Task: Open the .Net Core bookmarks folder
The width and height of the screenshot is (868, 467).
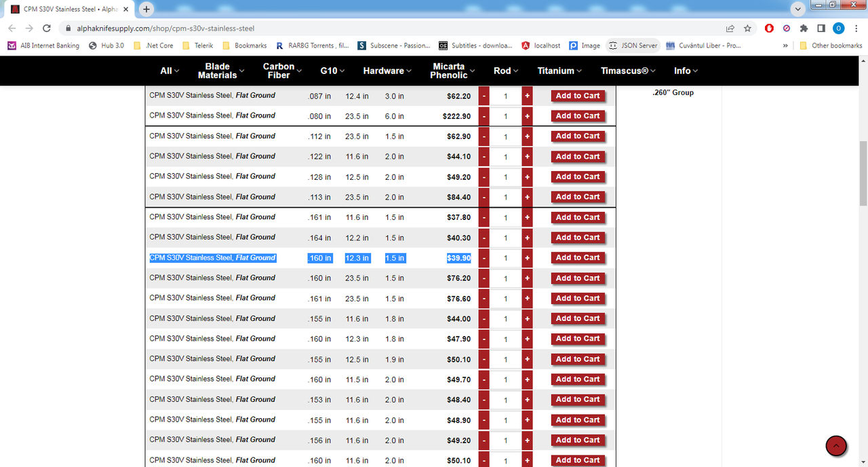Action: click(x=153, y=45)
